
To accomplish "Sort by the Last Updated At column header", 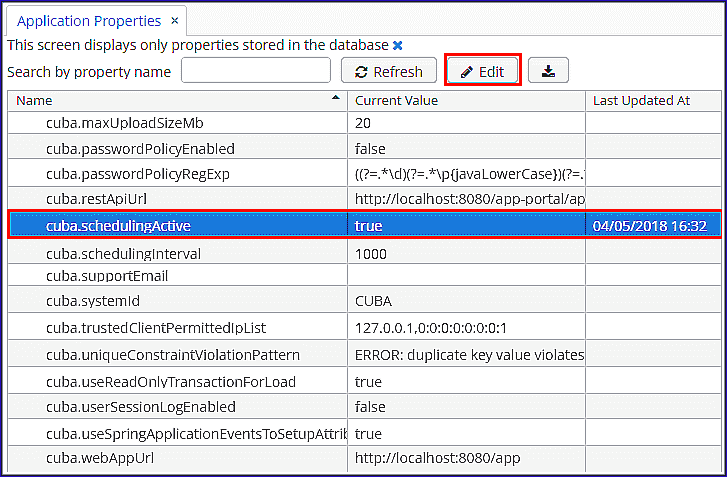I will [653, 101].
